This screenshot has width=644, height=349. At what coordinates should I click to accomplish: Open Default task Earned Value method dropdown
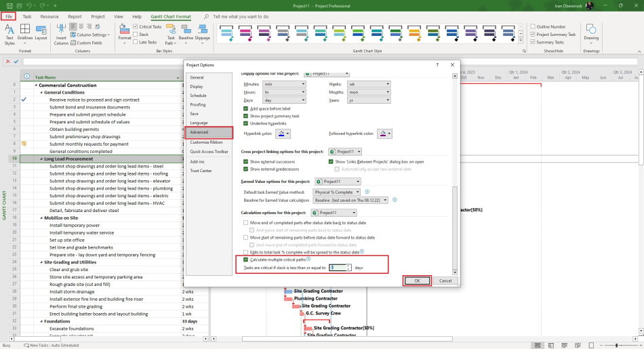point(337,192)
